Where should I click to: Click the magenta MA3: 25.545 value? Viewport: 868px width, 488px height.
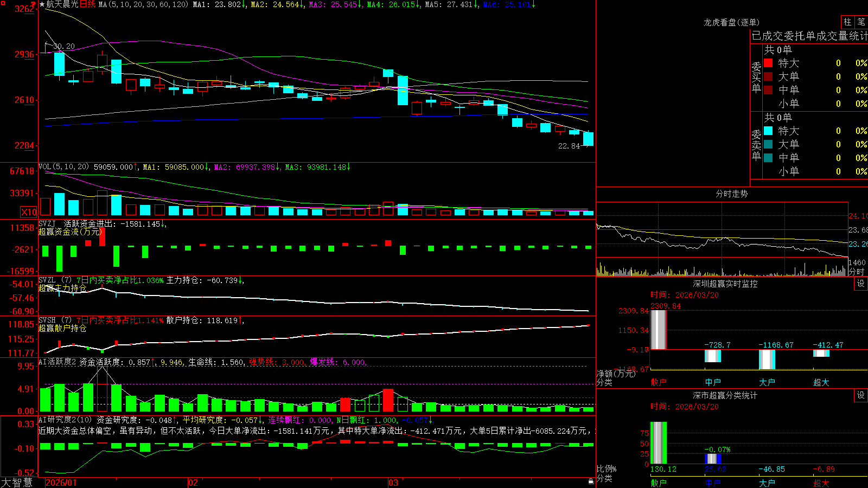333,4
